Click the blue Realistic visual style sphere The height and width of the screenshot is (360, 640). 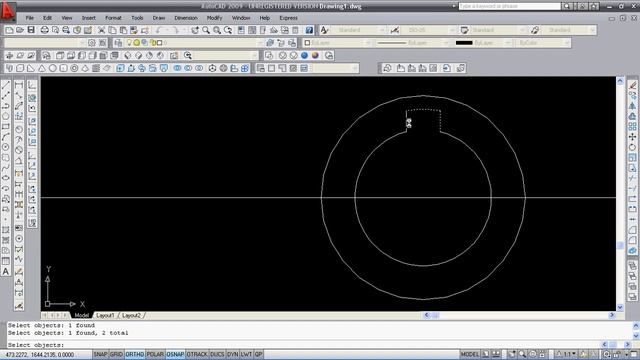[x=304, y=56]
